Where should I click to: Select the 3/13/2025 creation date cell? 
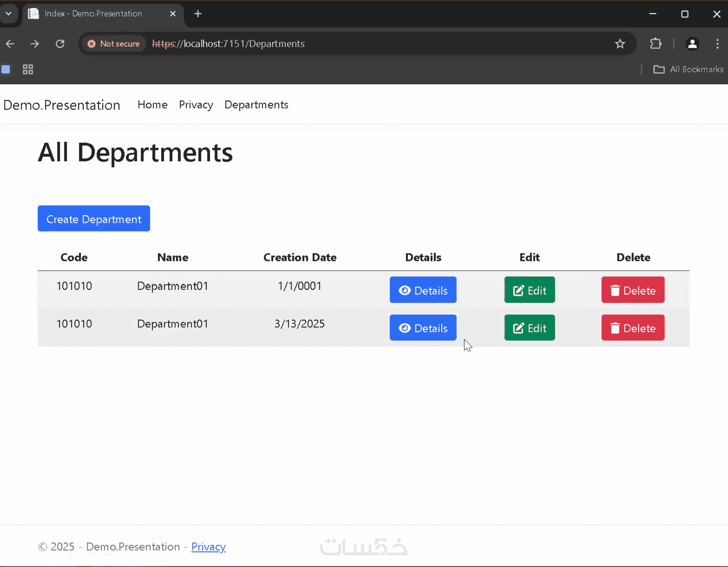[300, 324]
